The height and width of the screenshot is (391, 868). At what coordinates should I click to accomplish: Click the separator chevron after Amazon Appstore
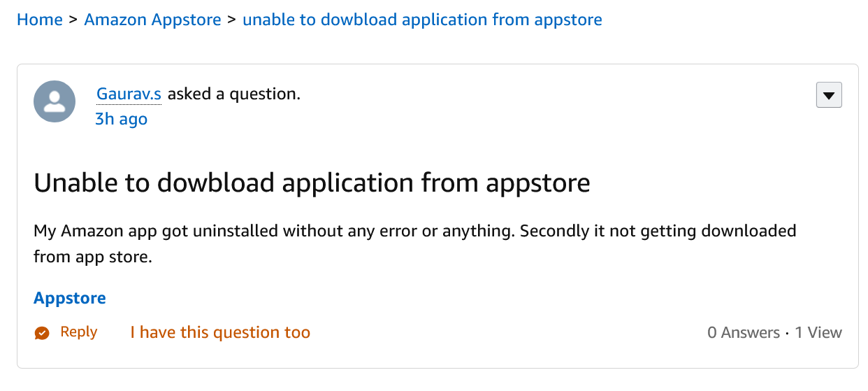pyautogui.click(x=231, y=20)
